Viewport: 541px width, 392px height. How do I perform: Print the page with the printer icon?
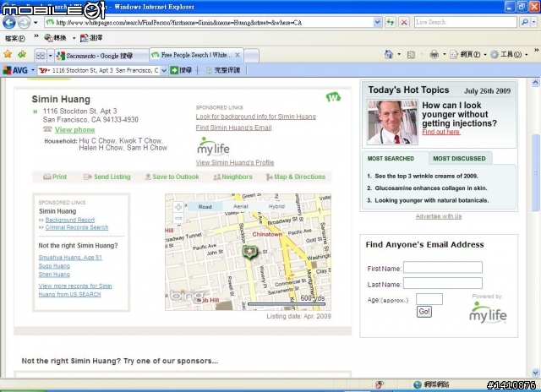click(x=434, y=54)
